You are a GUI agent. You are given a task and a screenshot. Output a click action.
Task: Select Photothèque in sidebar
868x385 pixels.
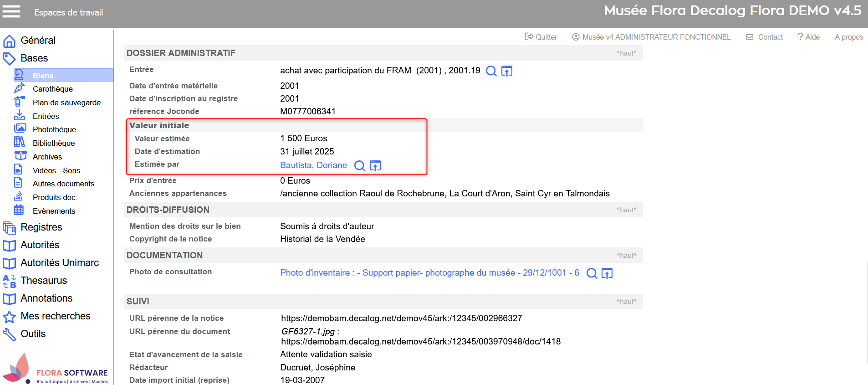54,129
